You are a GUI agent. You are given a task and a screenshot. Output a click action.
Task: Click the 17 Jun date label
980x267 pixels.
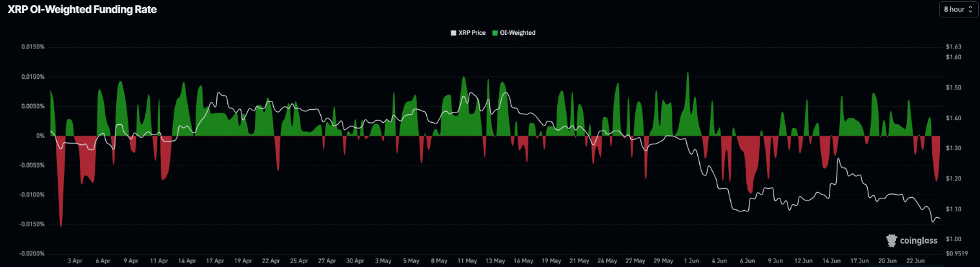[859, 261]
